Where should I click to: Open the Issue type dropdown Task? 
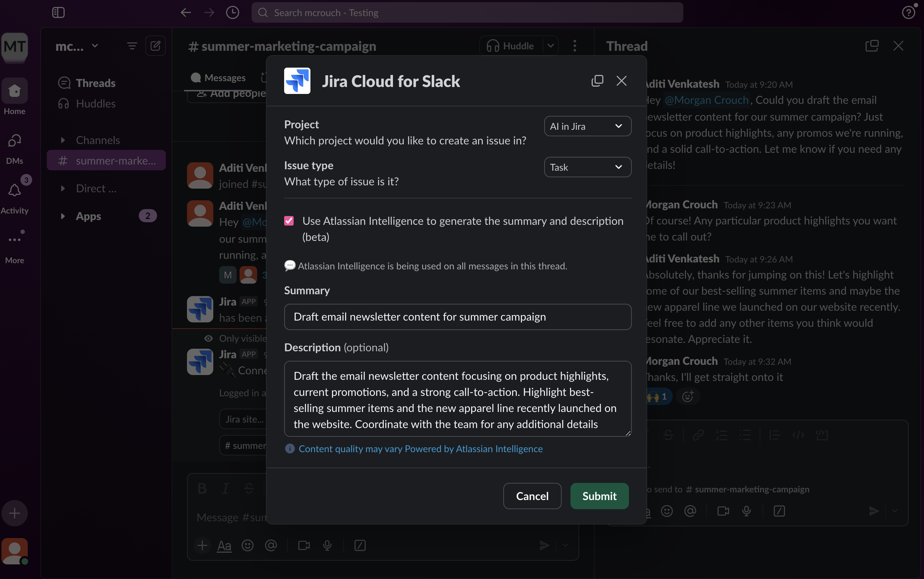coord(588,167)
